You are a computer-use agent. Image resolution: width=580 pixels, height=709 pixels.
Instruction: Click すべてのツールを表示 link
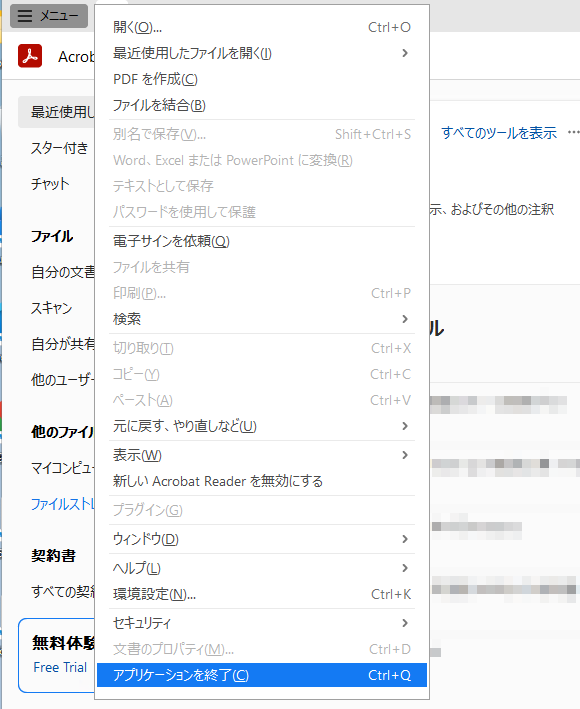(x=499, y=133)
